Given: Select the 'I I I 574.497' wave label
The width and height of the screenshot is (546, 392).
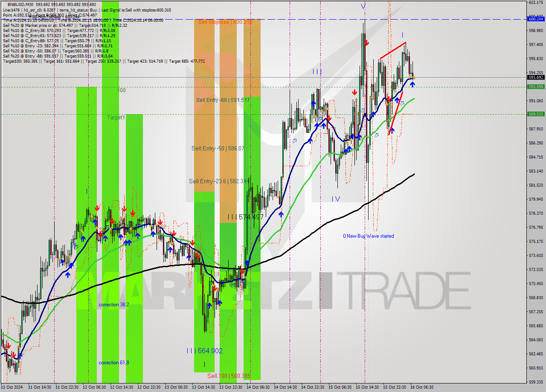Looking at the screenshot, I should pyautogui.click(x=245, y=217).
